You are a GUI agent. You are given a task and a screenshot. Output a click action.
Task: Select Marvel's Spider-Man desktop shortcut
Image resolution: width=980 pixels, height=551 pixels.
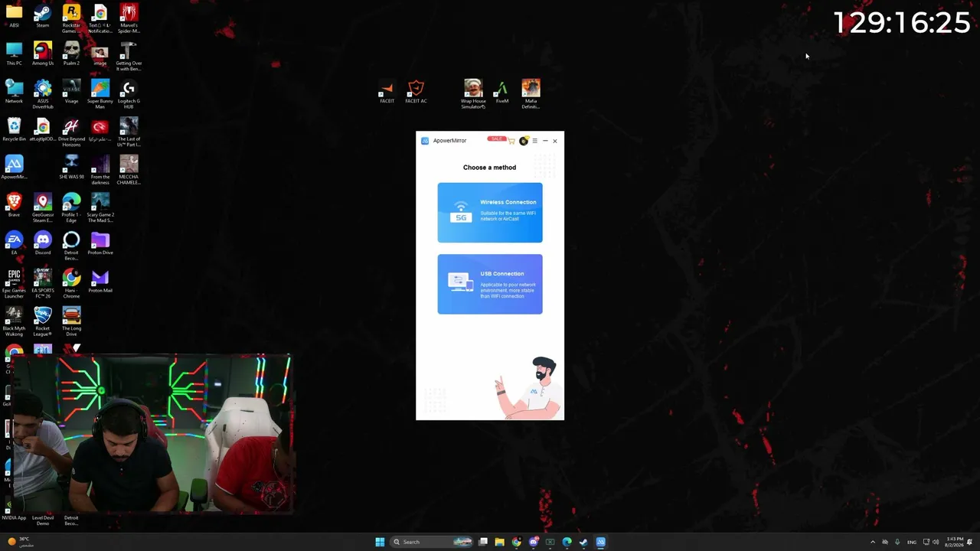(129, 18)
